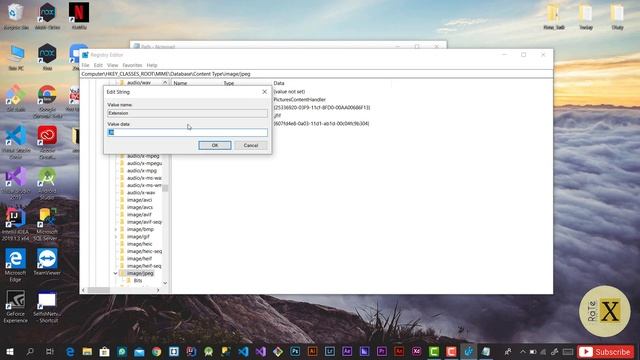Open the Favorites menu in Registry Editor

tap(132, 65)
